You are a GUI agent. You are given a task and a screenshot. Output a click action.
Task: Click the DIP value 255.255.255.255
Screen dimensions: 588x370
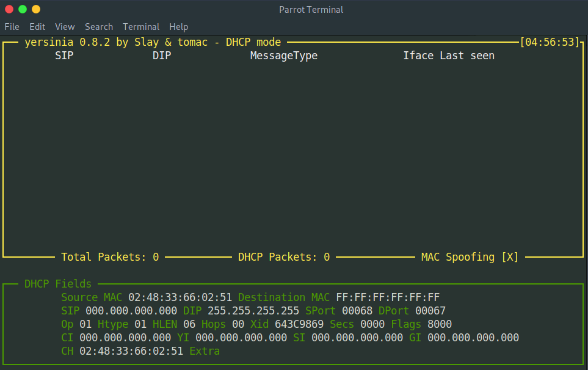tap(253, 311)
